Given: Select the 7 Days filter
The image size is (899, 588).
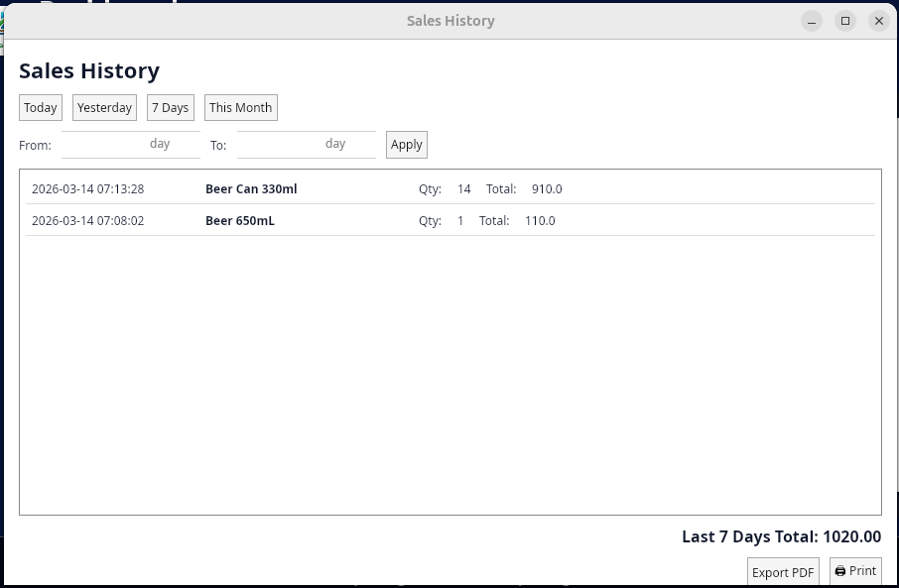Looking at the screenshot, I should 170,108.
